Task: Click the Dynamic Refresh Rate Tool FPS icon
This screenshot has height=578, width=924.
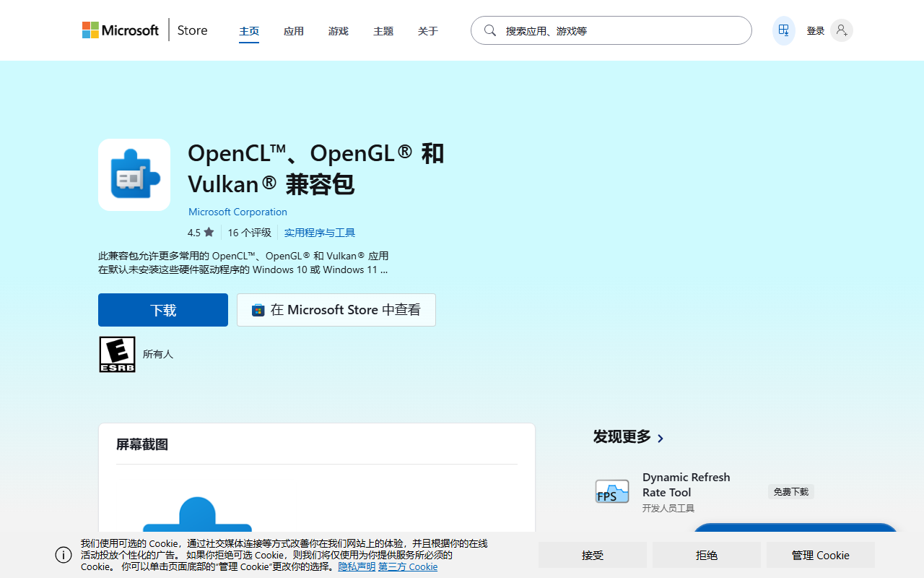Action: [x=612, y=491]
